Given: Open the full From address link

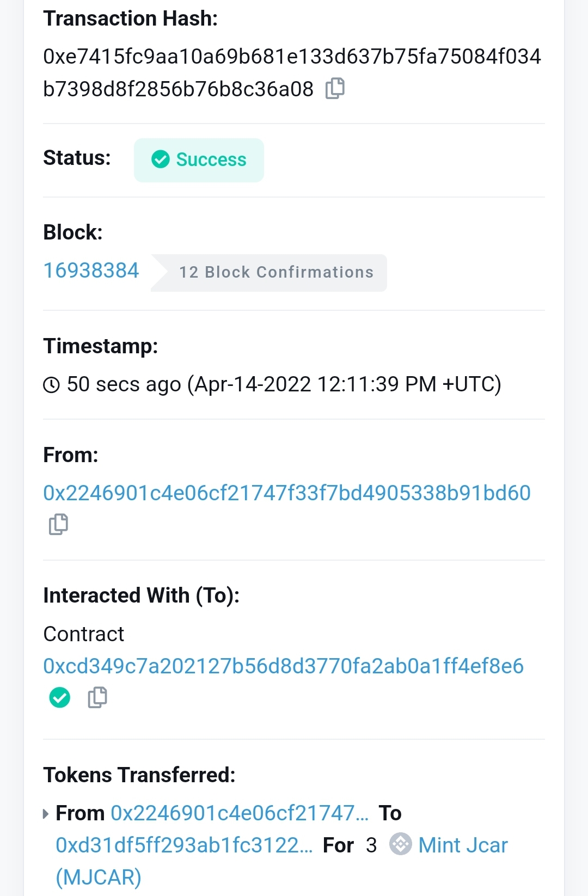Looking at the screenshot, I should click(287, 493).
